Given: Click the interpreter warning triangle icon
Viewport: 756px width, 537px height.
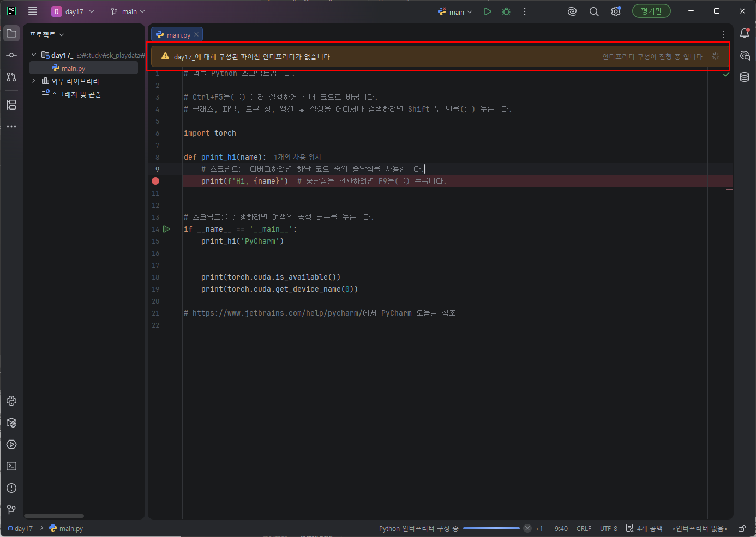Looking at the screenshot, I should click(x=165, y=56).
